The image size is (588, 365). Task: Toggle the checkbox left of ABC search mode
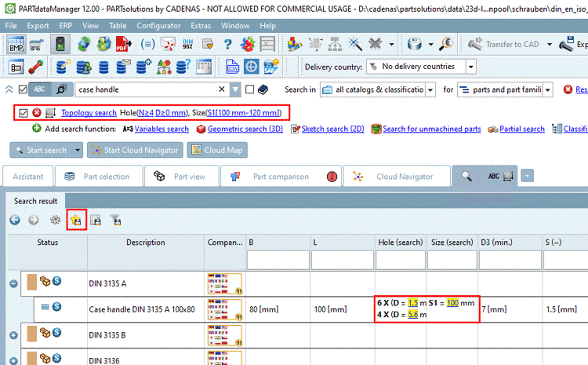tap(23, 89)
